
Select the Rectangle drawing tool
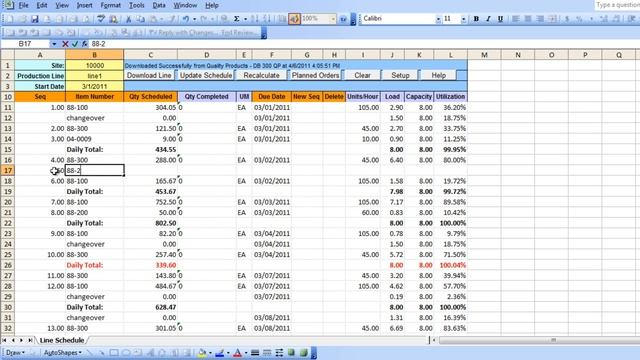point(114,353)
